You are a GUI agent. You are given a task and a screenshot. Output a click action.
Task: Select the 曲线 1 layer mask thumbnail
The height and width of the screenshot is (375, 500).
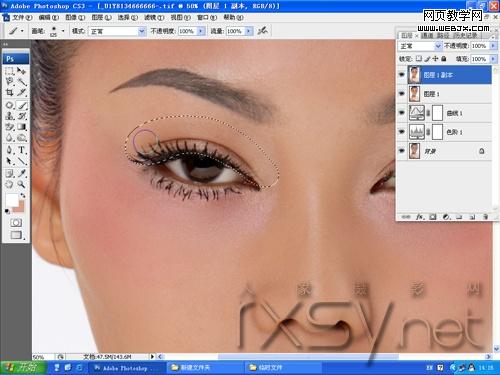(x=437, y=113)
